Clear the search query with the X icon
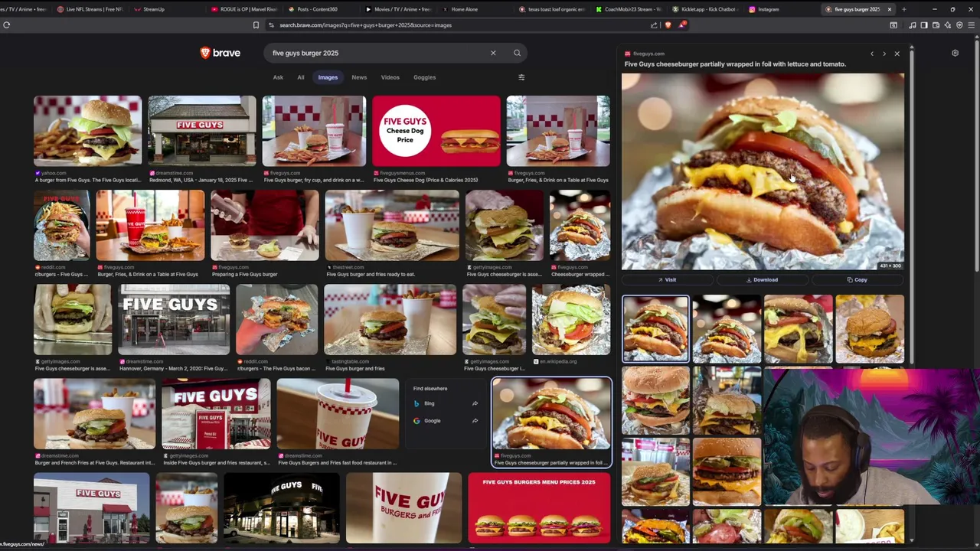 (x=493, y=53)
